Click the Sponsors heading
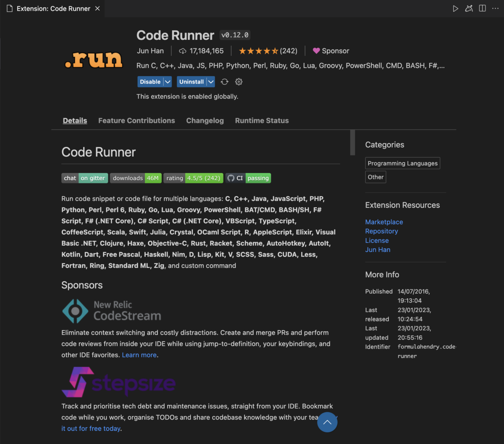Image resolution: width=504 pixels, height=444 pixels. pos(82,285)
